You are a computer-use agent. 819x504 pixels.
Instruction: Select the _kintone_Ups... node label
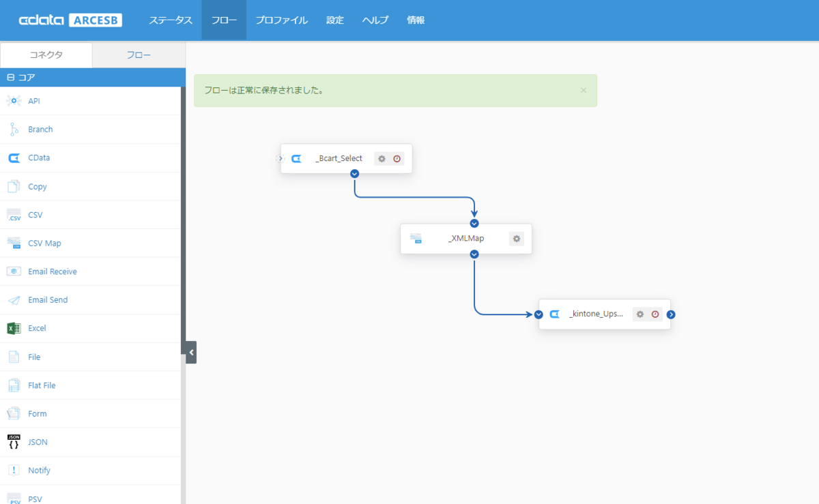pos(597,314)
